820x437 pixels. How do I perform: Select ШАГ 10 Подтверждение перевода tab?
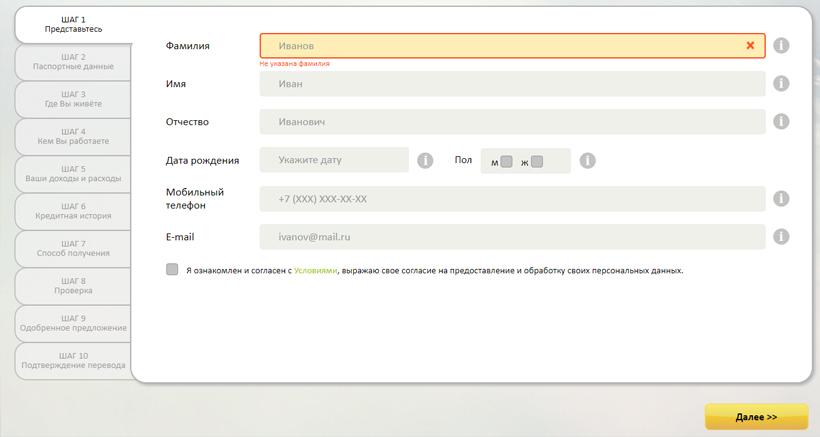[x=73, y=361]
